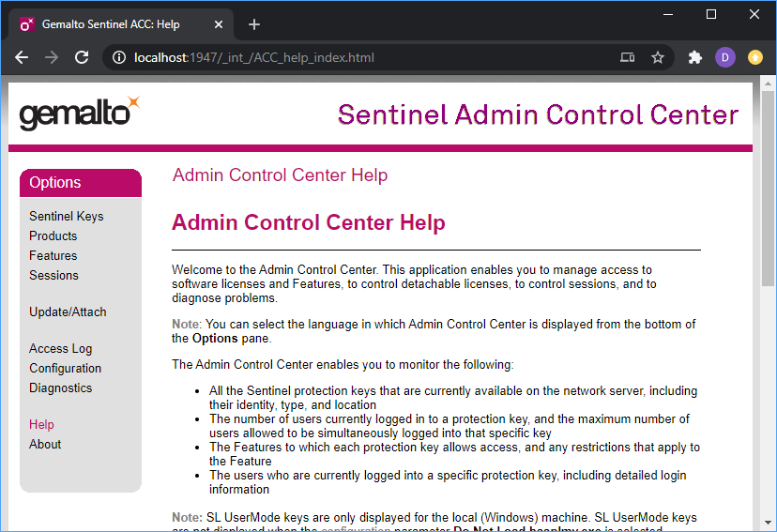Open the Configuration page

coord(66,368)
